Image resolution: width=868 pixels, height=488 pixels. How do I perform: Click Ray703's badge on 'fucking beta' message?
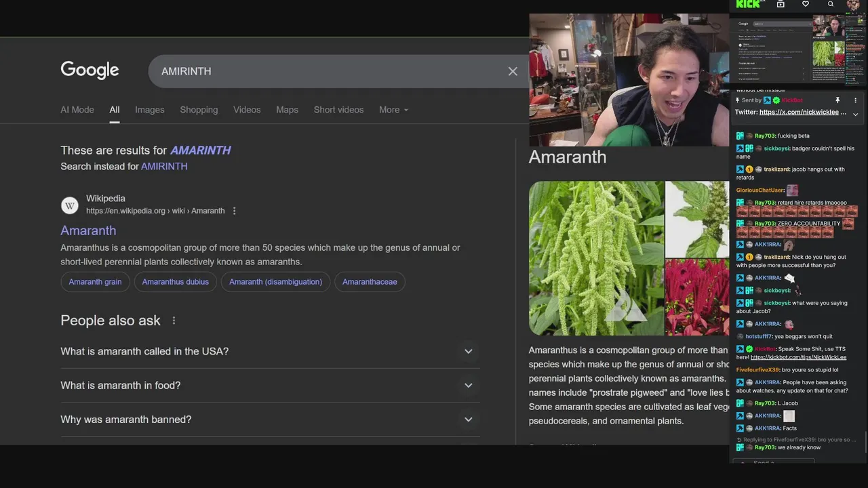click(741, 136)
